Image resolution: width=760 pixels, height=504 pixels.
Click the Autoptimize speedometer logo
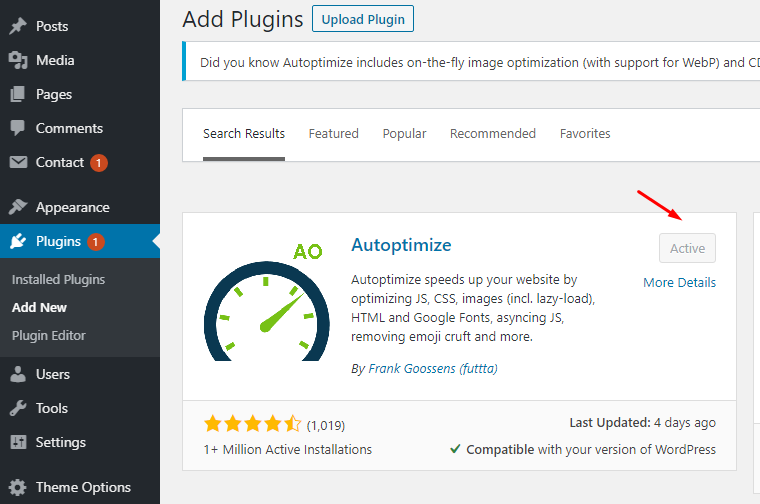click(267, 301)
